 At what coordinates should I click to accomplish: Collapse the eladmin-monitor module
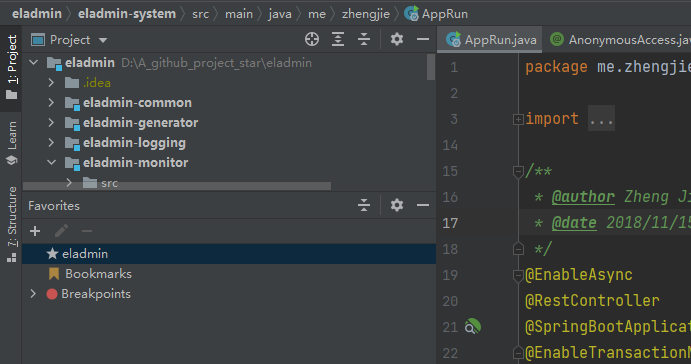coord(51,162)
